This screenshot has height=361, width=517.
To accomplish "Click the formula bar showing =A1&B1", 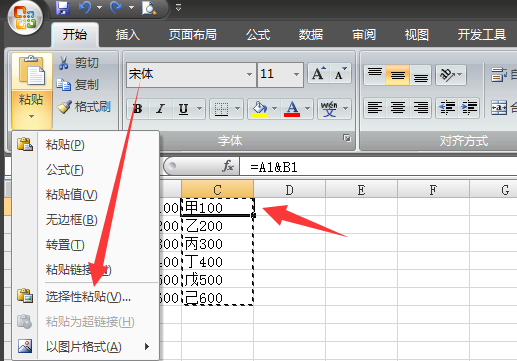I will 378,167.
